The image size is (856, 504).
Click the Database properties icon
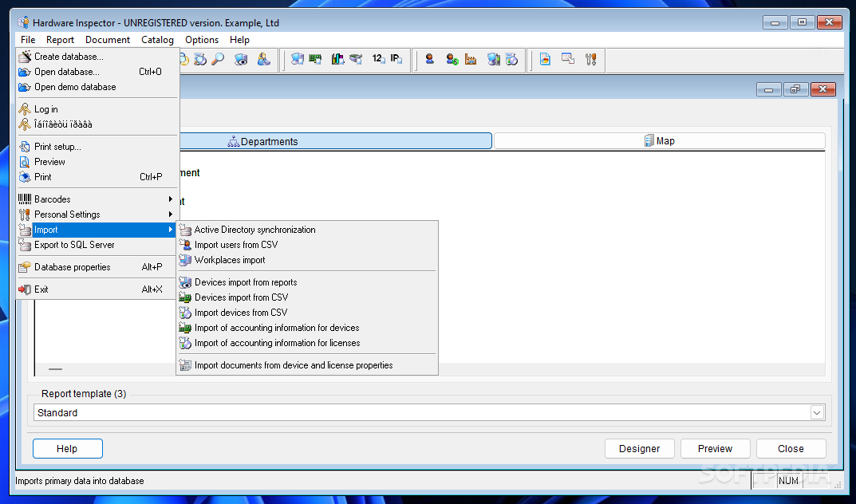(25, 266)
